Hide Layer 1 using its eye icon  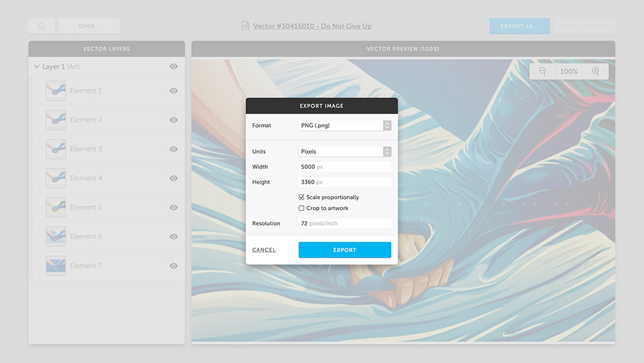coord(173,66)
